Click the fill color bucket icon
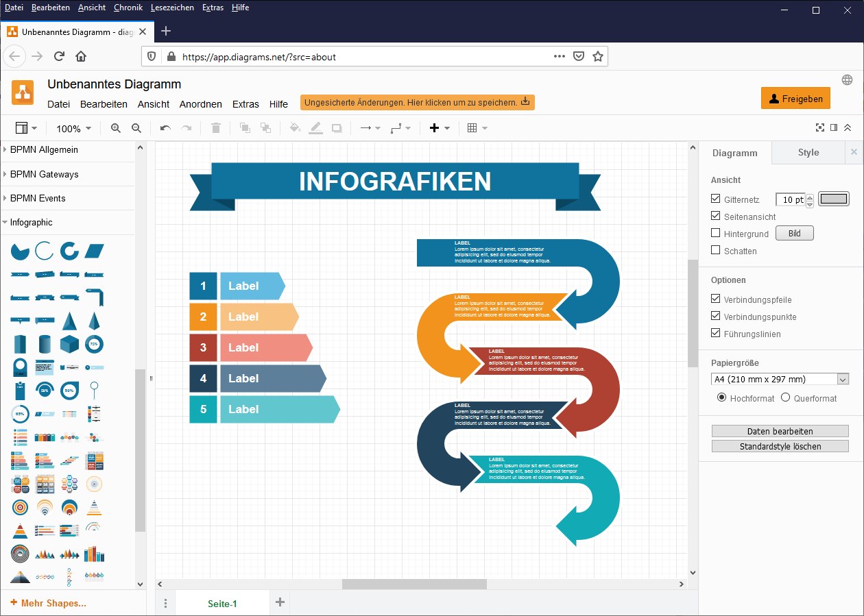The width and height of the screenshot is (864, 616). pyautogui.click(x=295, y=128)
